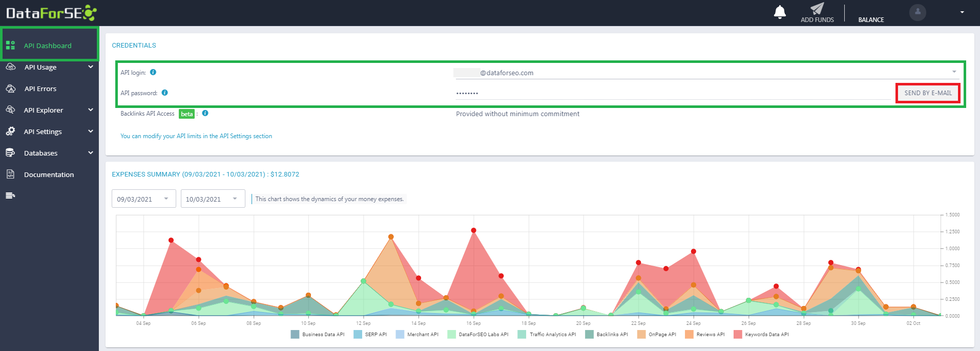The image size is (980, 351).
Task: Open the user avatar icon
Action: coord(918,12)
